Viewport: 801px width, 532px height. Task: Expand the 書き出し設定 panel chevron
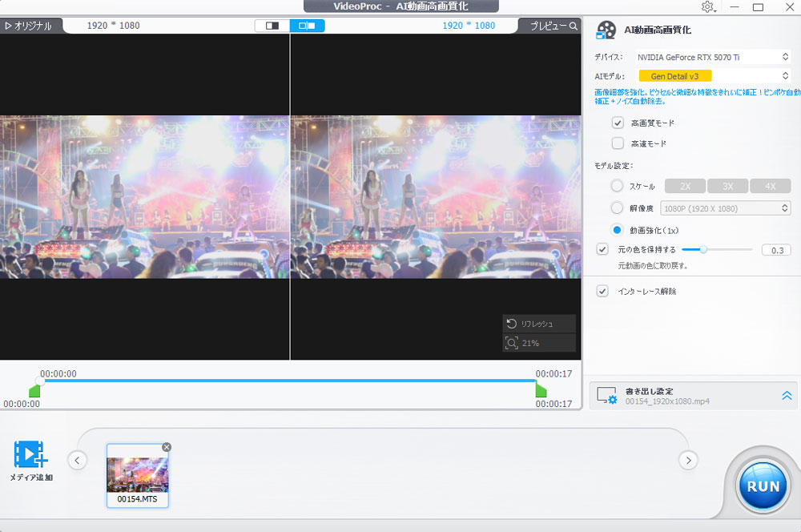787,396
